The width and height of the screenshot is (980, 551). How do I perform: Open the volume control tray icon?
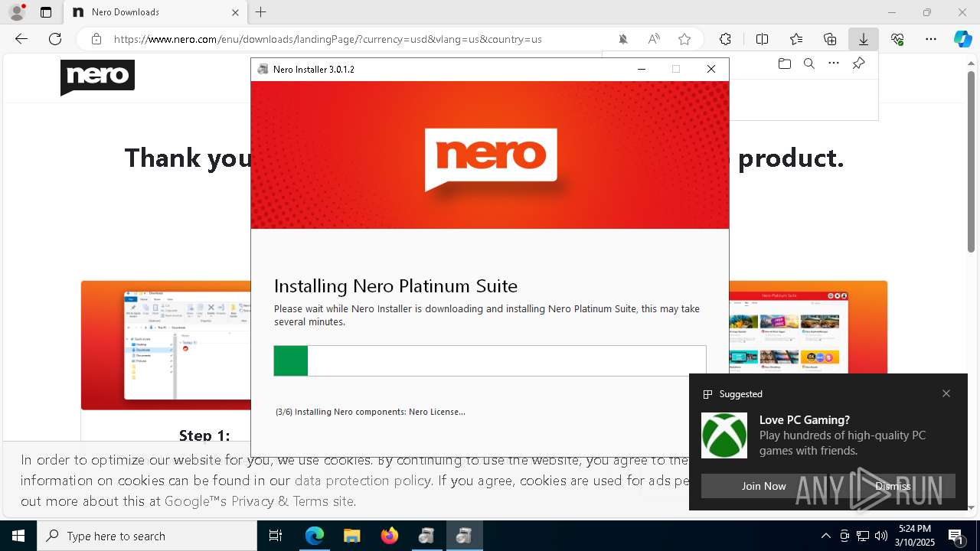pos(881,536)
